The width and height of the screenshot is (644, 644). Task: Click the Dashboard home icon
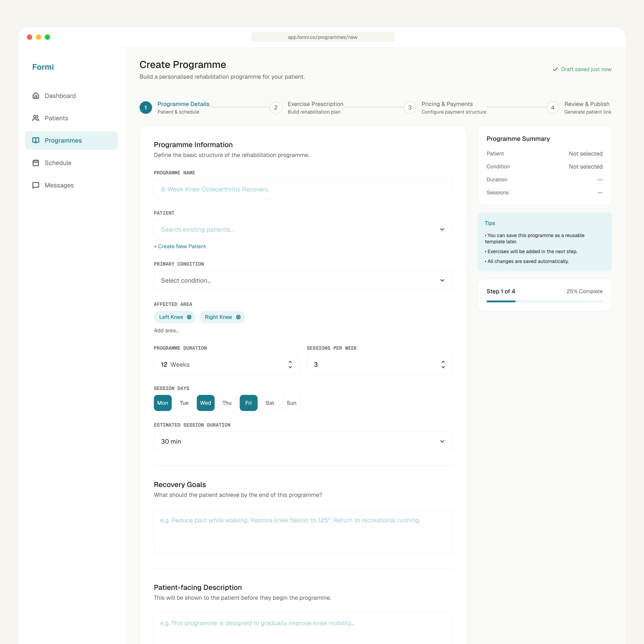pyautogui.click(x=36, y=96)
